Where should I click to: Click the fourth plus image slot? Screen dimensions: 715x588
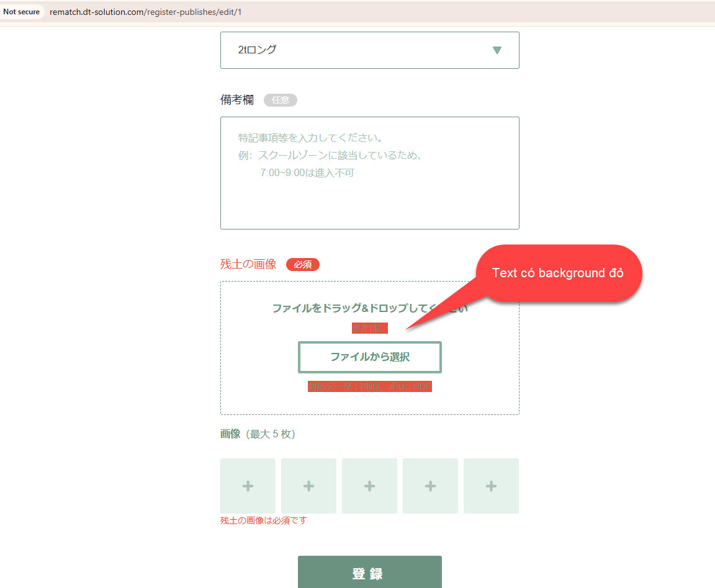(430, 486)
